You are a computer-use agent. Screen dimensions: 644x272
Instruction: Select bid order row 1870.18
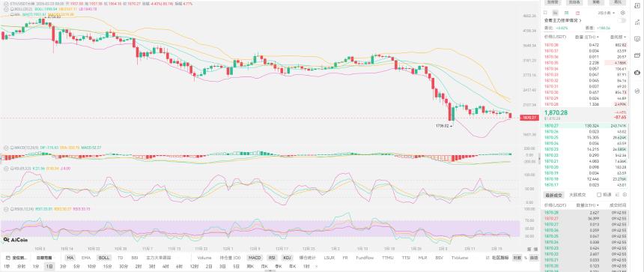586,180
